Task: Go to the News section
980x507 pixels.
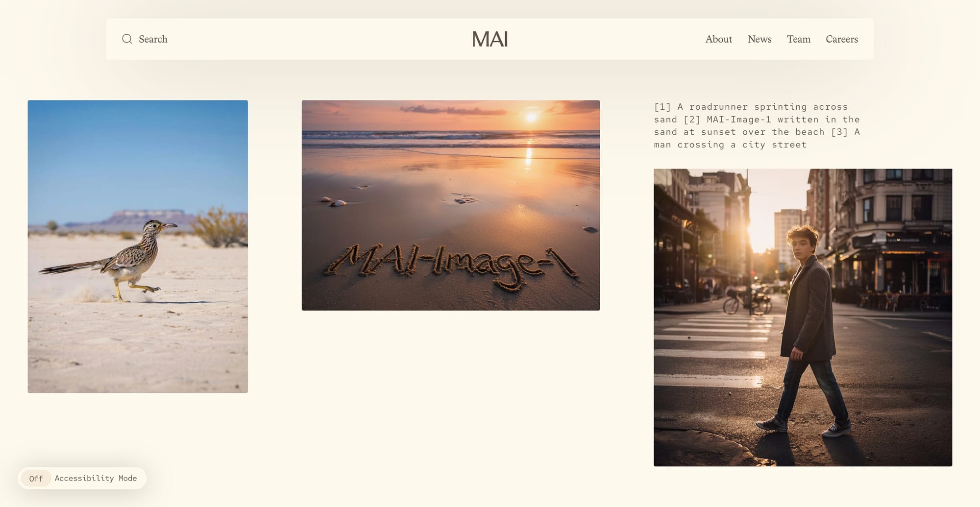Action: [x=759, y=39]
